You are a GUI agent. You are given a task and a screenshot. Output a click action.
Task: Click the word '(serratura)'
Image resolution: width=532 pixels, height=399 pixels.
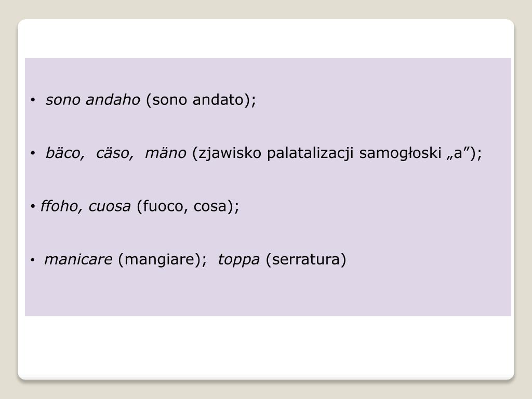pyautogui.click(x=305, y=260)
